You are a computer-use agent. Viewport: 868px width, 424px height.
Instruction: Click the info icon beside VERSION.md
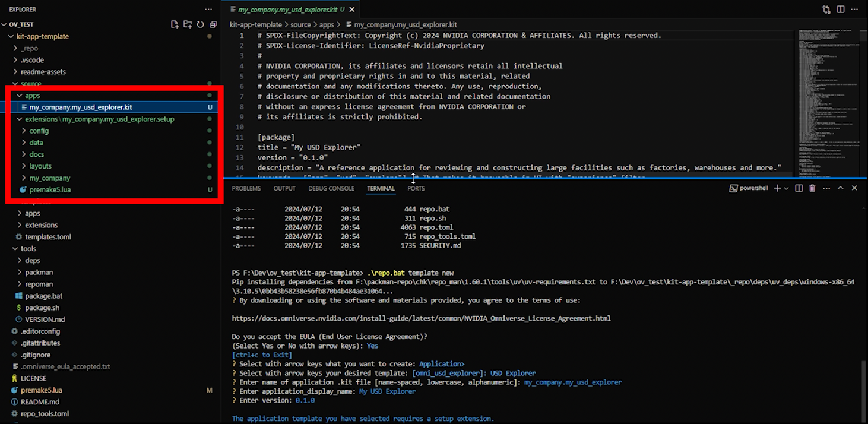point(19,319)
